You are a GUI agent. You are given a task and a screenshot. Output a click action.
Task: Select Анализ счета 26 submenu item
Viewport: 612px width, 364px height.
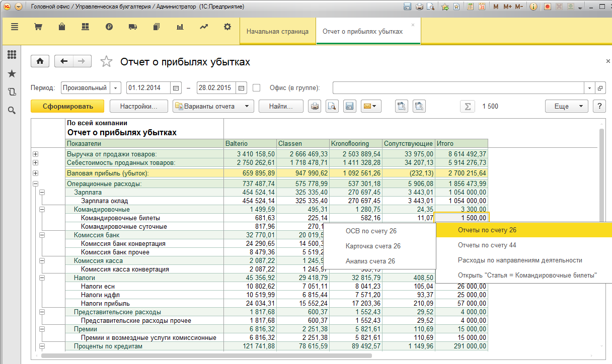(x=379, y=261)
